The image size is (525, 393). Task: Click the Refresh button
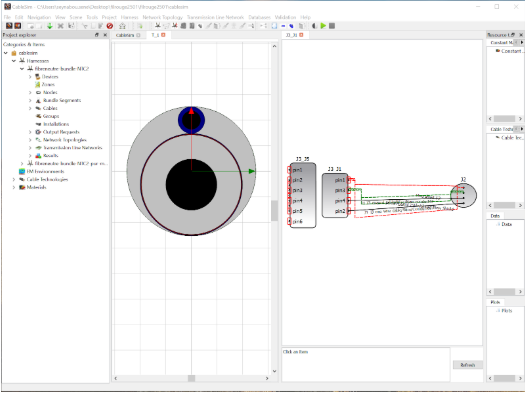click(x=467, y=365)
